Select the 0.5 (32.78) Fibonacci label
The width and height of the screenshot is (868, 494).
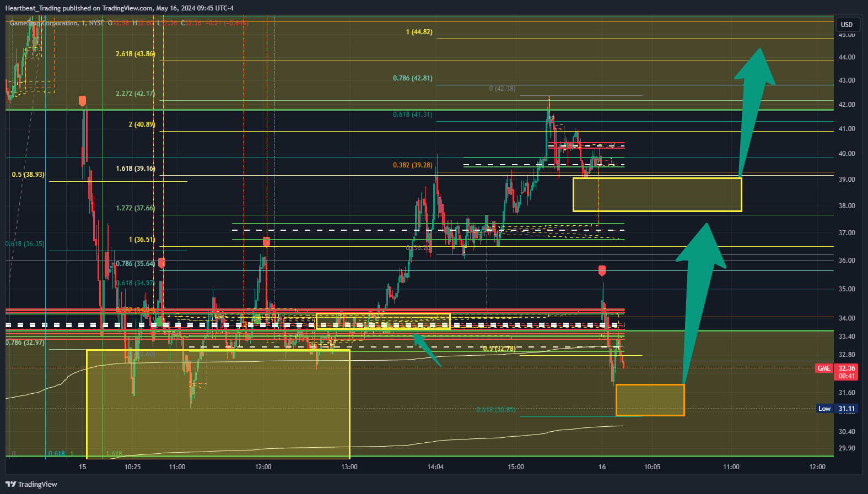499,349
